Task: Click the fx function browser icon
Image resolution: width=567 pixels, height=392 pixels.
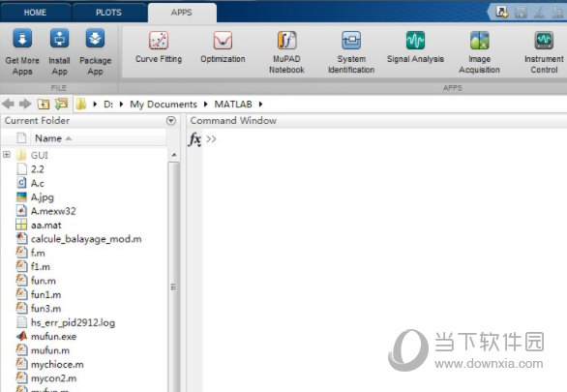Action: 194,139
